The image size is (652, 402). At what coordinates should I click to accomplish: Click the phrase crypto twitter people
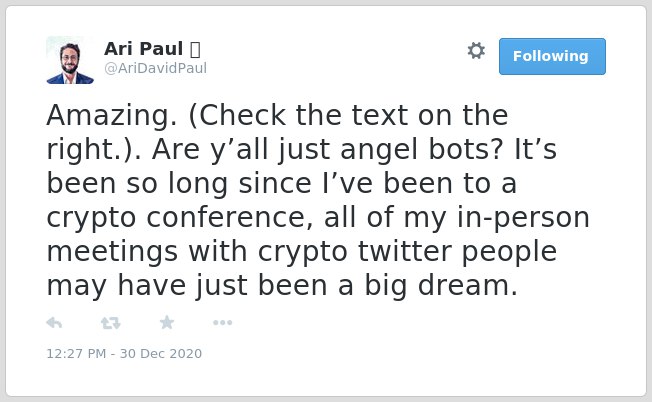[x=408, y=252]
